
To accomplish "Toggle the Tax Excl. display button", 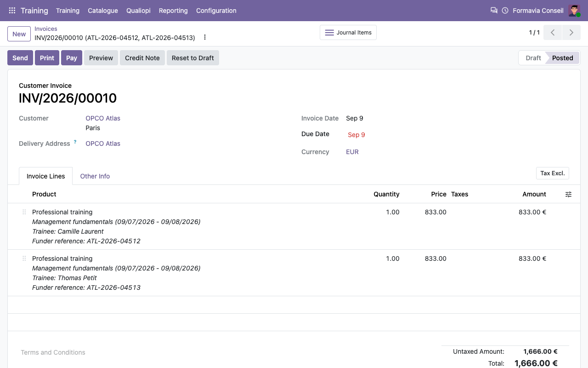I will tap(553, 173).
